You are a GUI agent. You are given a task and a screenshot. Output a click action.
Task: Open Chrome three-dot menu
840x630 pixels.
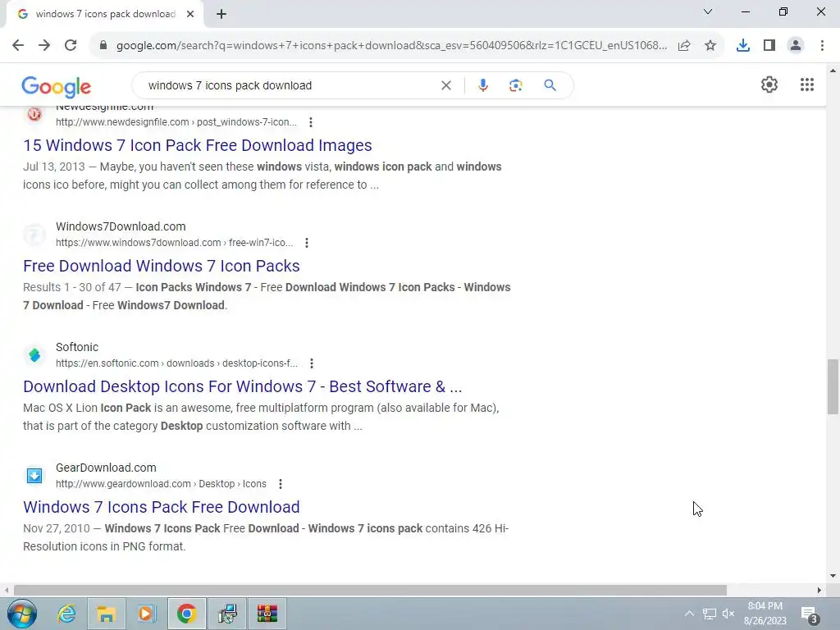(822, 46)
